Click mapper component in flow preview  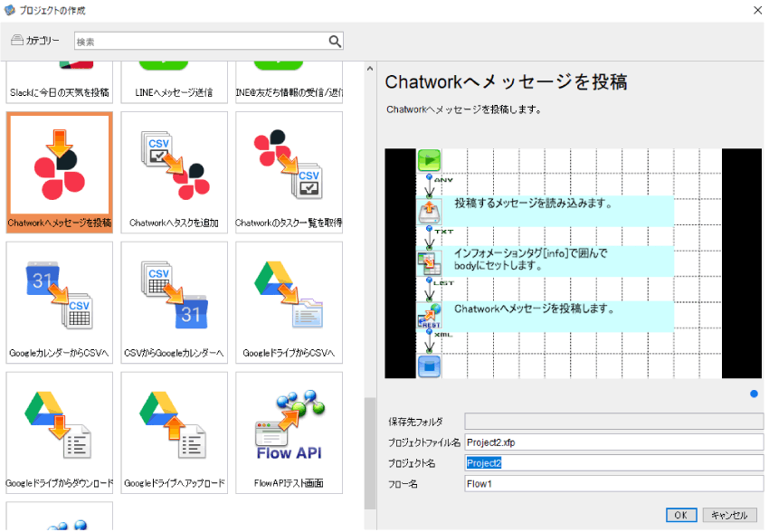[x=429, y=262]
